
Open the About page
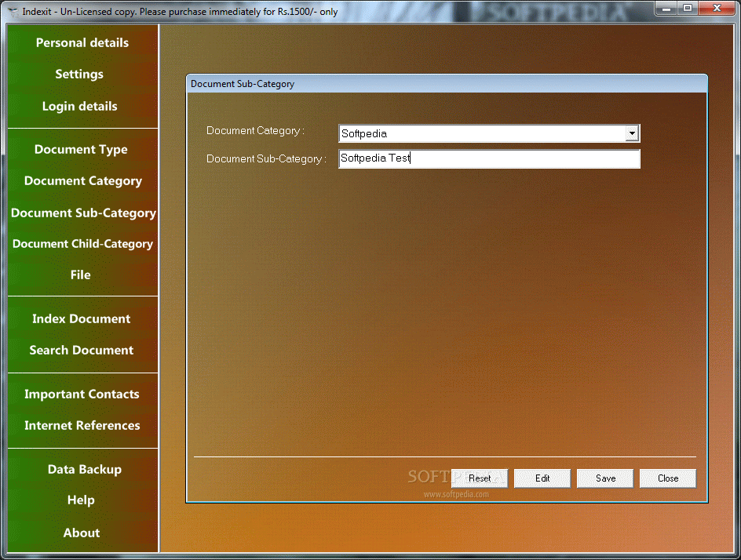(x=82, y=533)
